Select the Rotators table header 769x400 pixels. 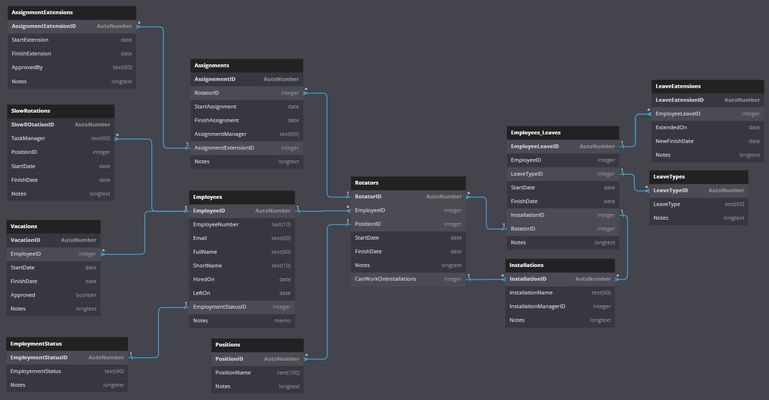pyautogui.click(x=408, y=183)
